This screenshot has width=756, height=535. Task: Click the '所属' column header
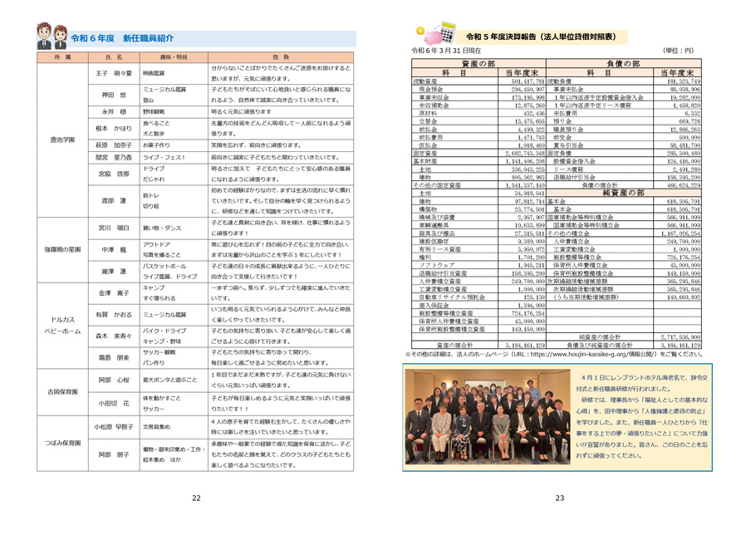click(x=62, y=56)
